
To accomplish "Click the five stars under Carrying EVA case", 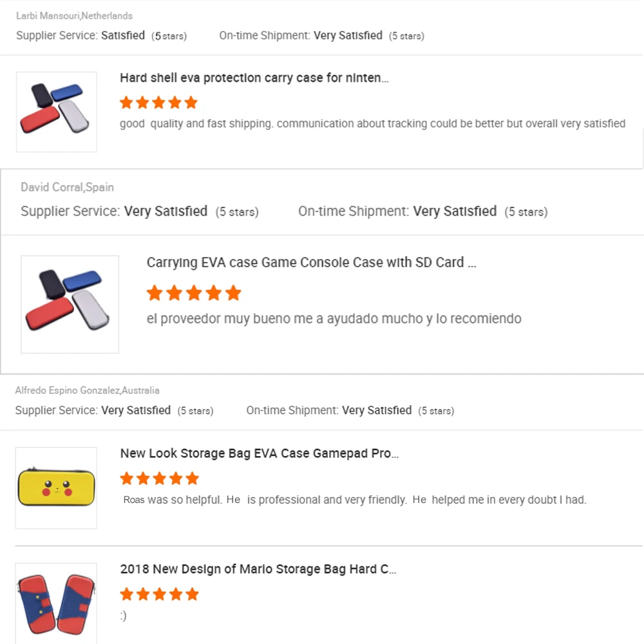I will coord(194,294).
